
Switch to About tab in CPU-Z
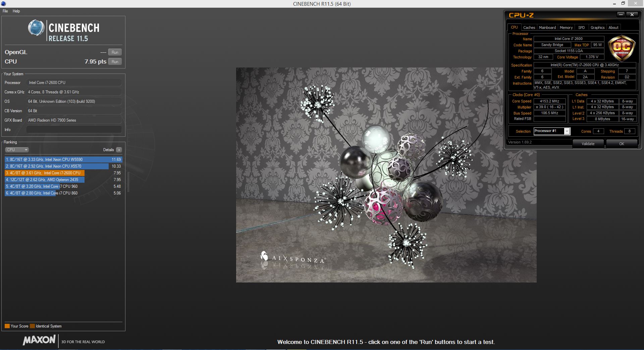coord(613,28)
